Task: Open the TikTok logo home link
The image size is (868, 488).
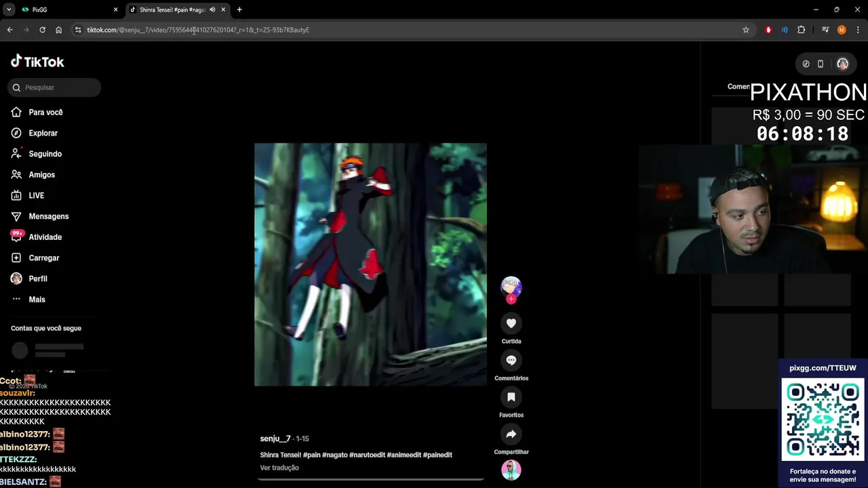Action: point(37,62)
